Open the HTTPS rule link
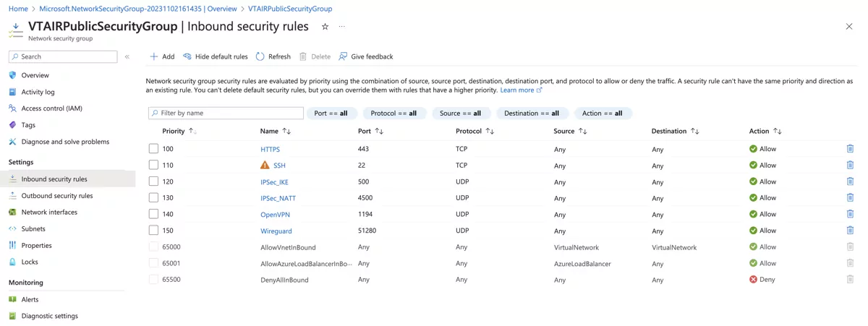This screenshot has width=868, height=326. 270,150
